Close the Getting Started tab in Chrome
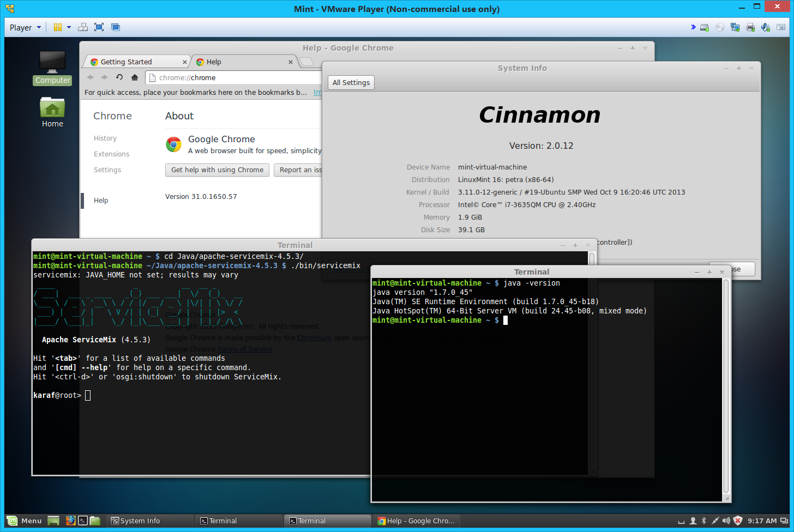 coord(185,62)
